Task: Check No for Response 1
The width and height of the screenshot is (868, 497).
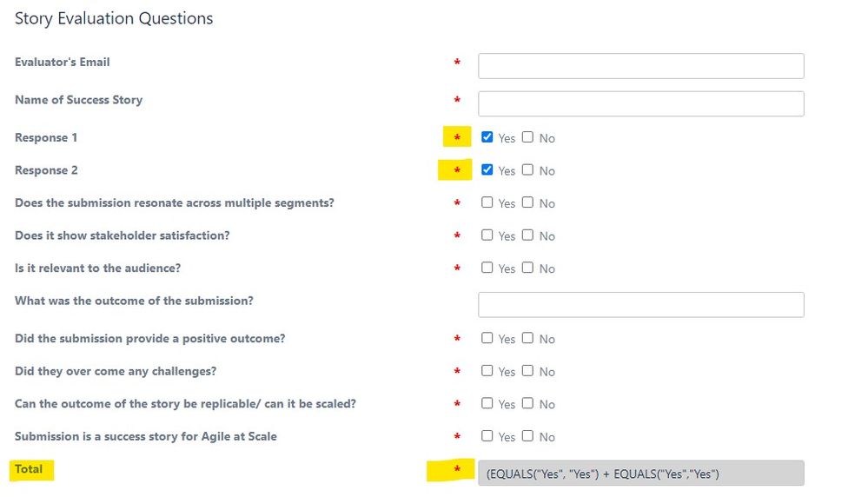Action: [527, 136]
